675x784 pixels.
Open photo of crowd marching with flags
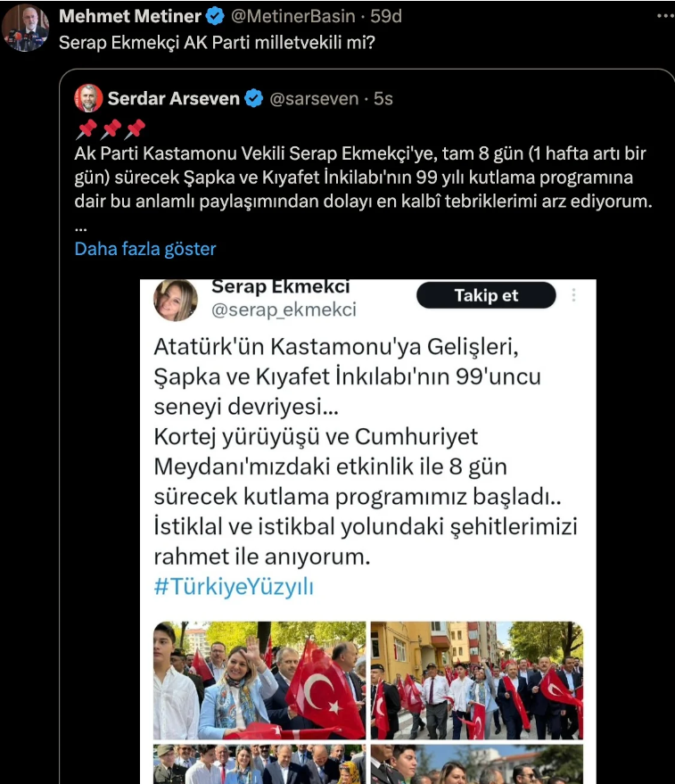click(477, 680)
